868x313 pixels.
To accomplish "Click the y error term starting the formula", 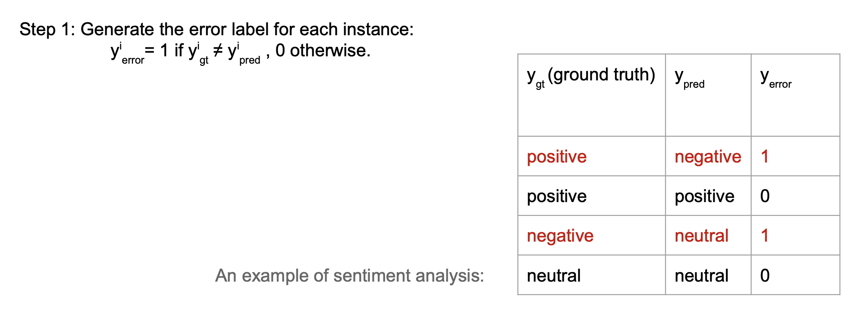I will tap(127, 52).
